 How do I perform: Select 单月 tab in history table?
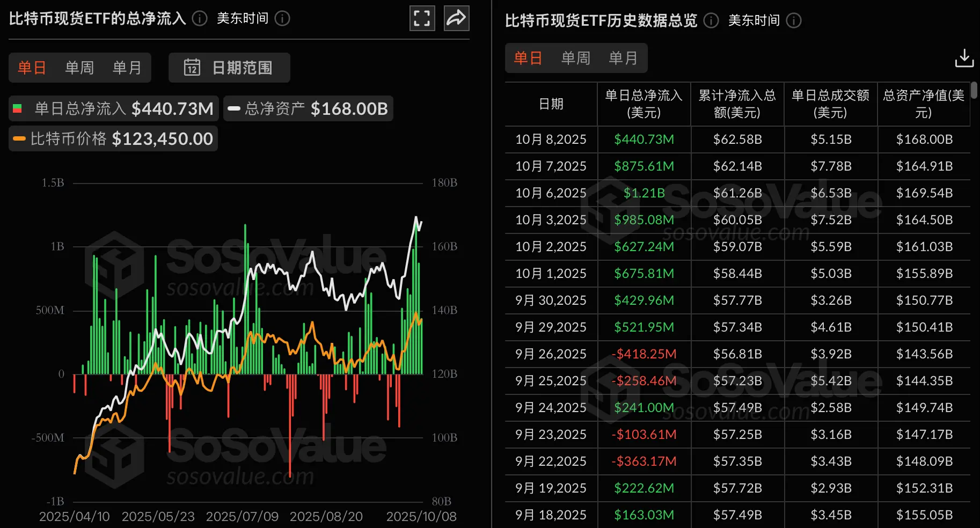[623, 58]
